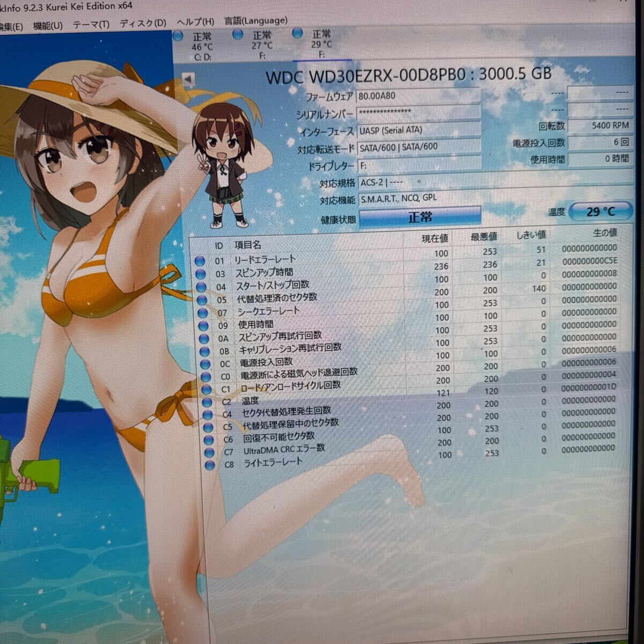The width and height of the screenshot is (644, 644).
Task: Select the スタート/ストップ回数 attribute row
Action: coord(407,281)
